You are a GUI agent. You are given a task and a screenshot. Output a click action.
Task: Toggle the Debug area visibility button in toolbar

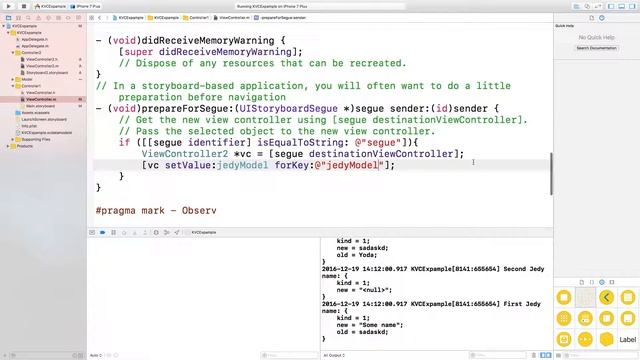pyautogui.click(x=622, y=7)
